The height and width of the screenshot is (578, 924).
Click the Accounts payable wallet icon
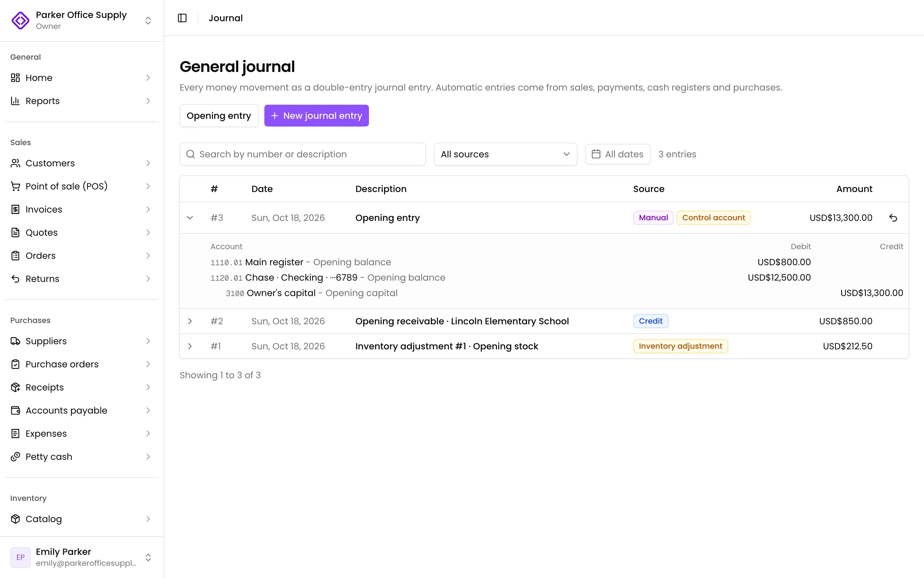(15, 411)
